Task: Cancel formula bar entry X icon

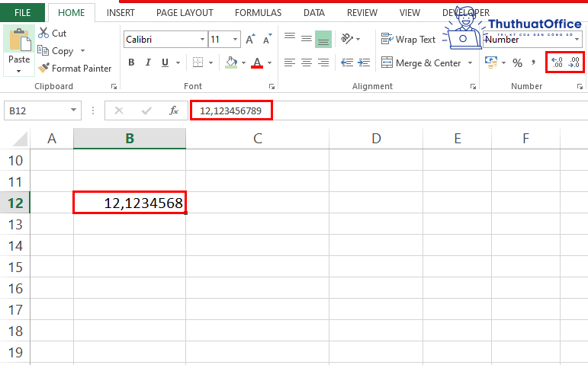Action: (x=119, y=110)
